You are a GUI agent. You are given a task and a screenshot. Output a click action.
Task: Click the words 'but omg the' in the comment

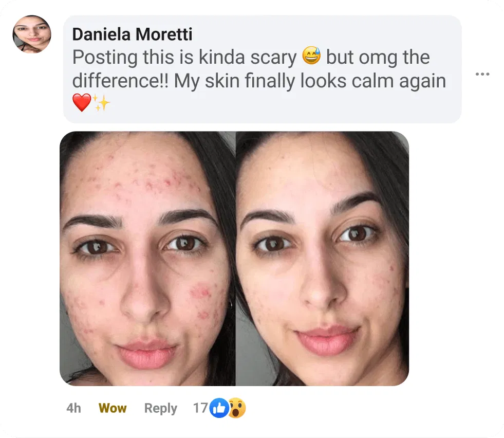point(378,57)
